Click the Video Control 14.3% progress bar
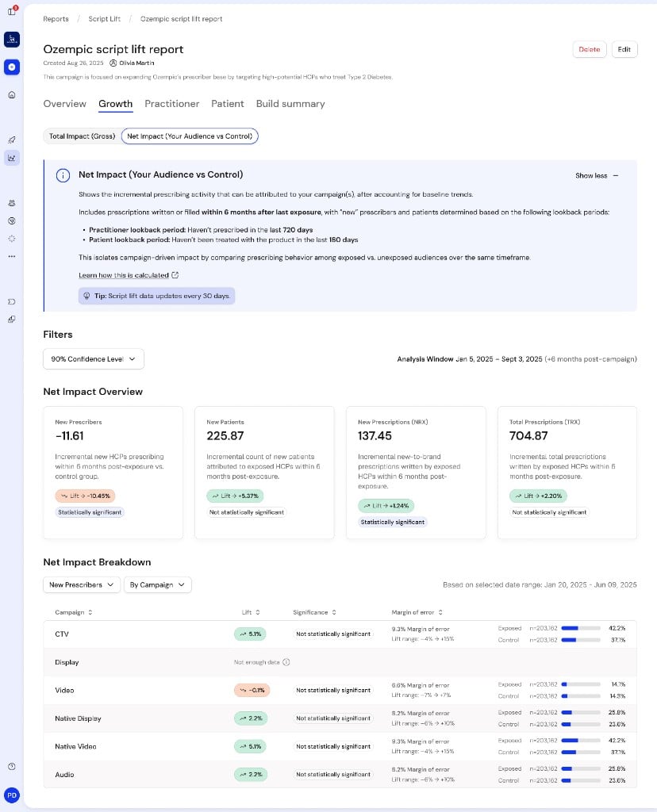 click(581, 696)
